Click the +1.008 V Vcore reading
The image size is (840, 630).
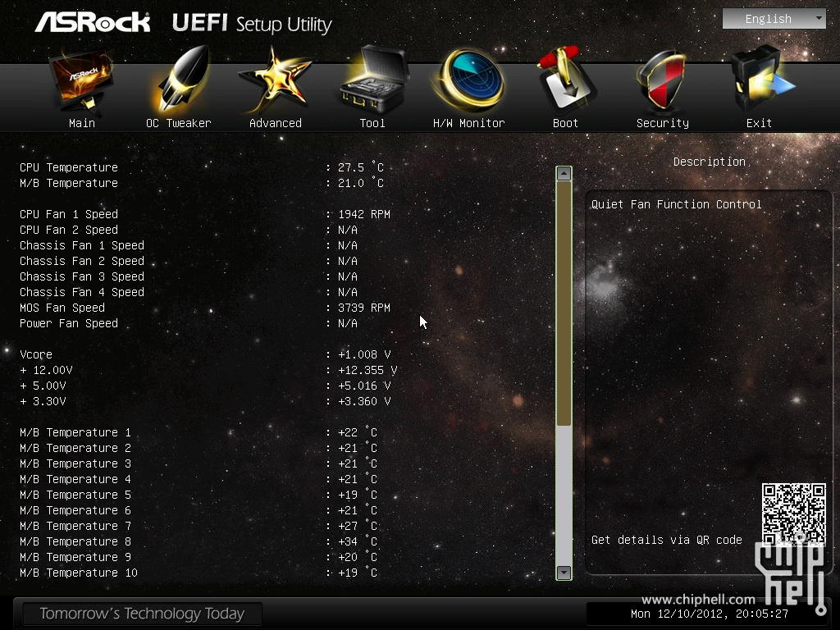coord(364,354)
